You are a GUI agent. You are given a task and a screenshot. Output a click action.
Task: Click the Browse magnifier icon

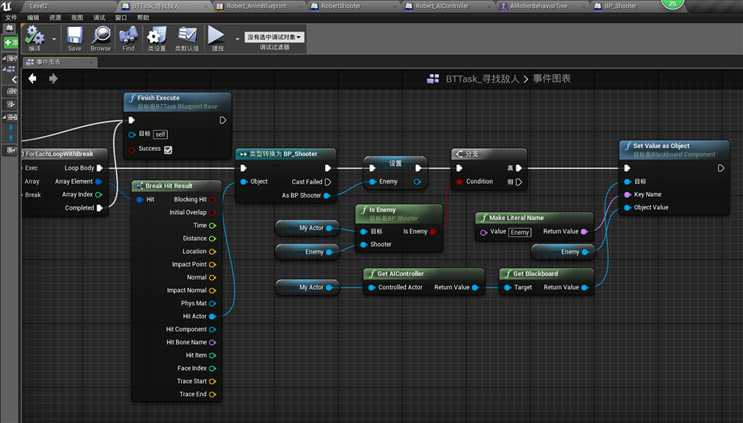pos(101,36)
